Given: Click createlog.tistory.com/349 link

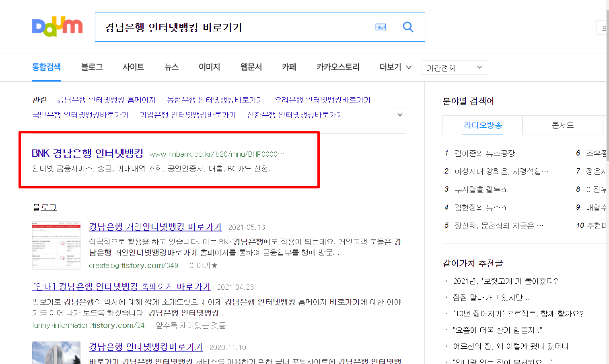Looking at the screenshot, I should pyautogui.click(x=134, y=266).
